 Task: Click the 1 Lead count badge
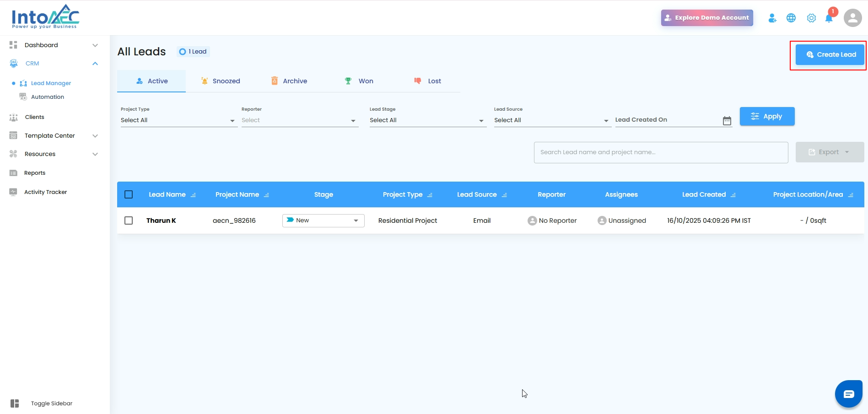coord(193,52)
